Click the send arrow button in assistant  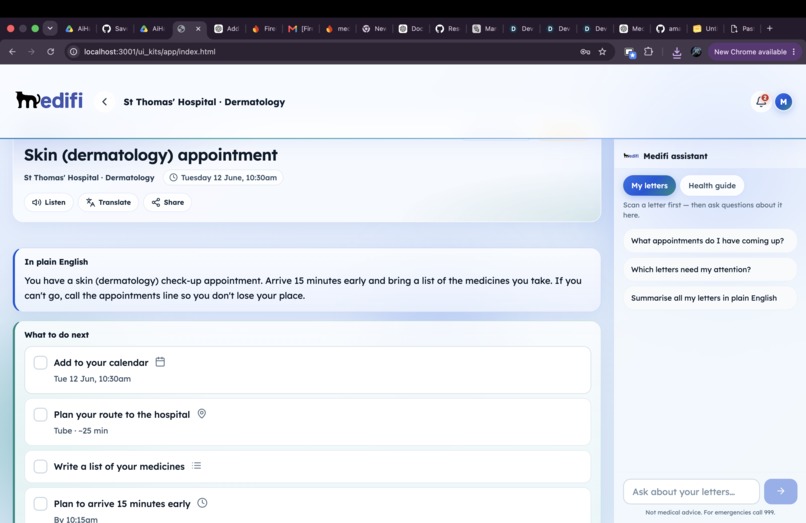(780, 492)
